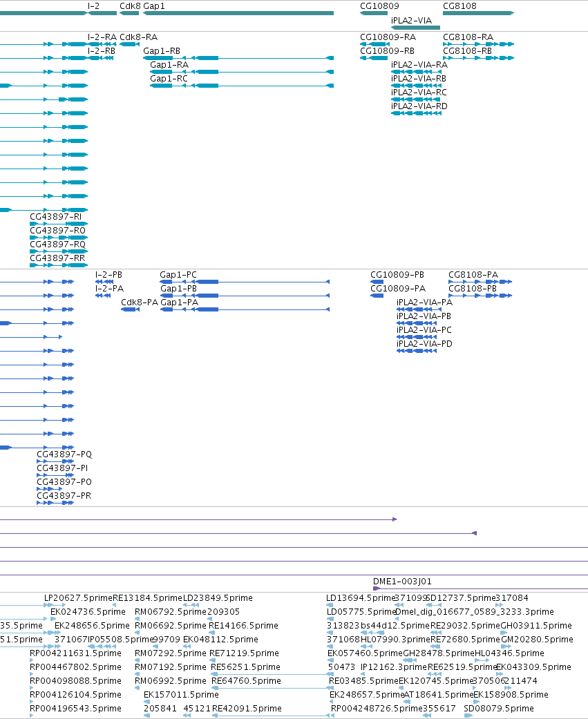Select protein CG43897-PR
588x719 pixels.
pos(64,495)
